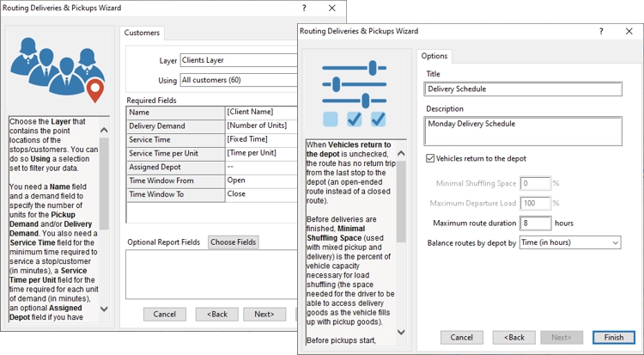Click the help question mark in Customers wizard
Viewport: 644px width, 355px height.
pos(305,7)
